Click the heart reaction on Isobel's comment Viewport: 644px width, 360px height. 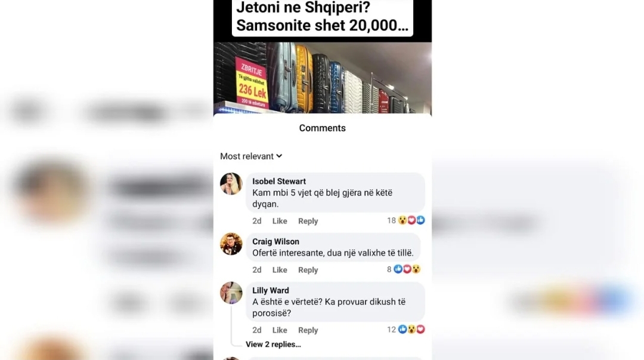point(411,220)
